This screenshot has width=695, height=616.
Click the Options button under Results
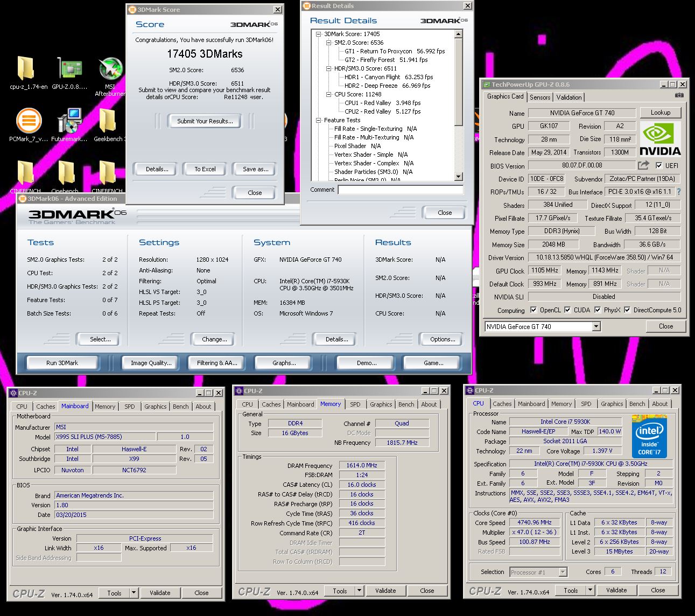click(x=443, y=339)
